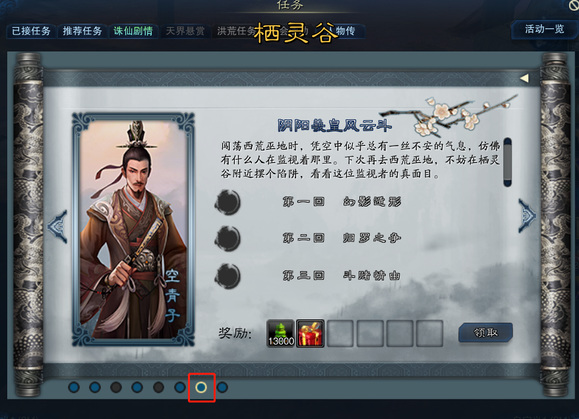Select the first page indicator dot
The width and height of the screenshot is (579, 419).
74,387
